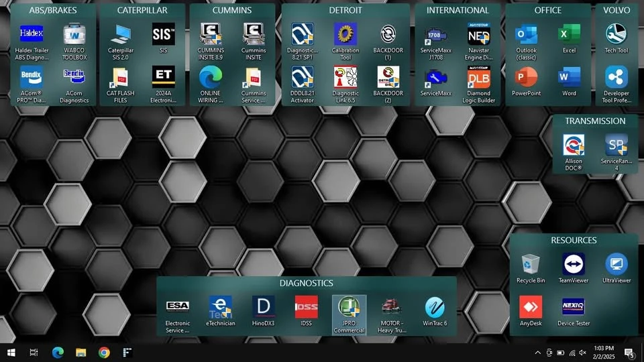Launch AnyDesk remote desktop icon

[531, 311]
